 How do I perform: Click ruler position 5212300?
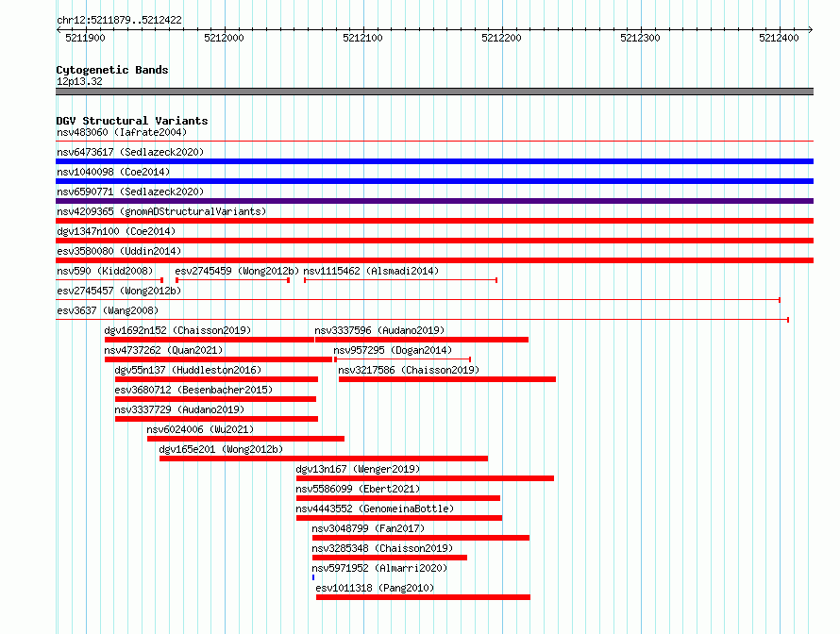click(x=640, y=38)
